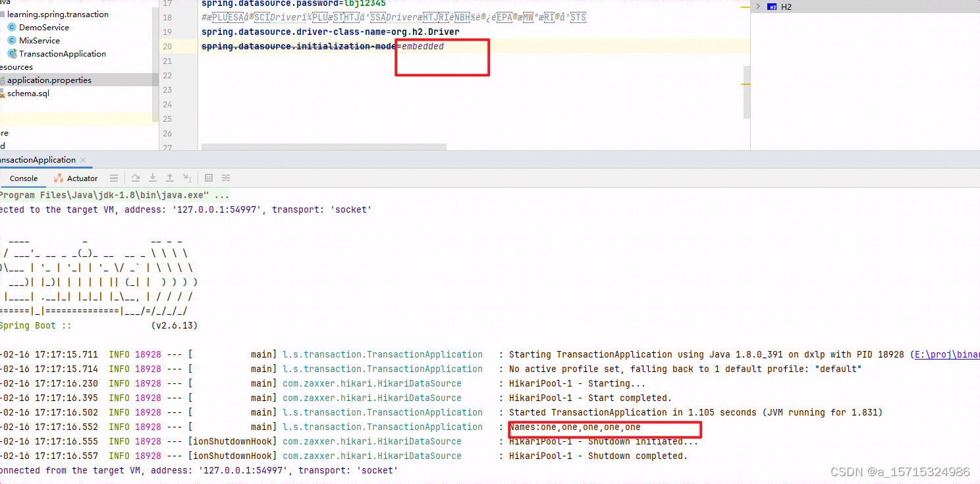Screen dimensions: 980x484
Task: Click the scroll-to-end down arrow icon
Action: point(152,178)
